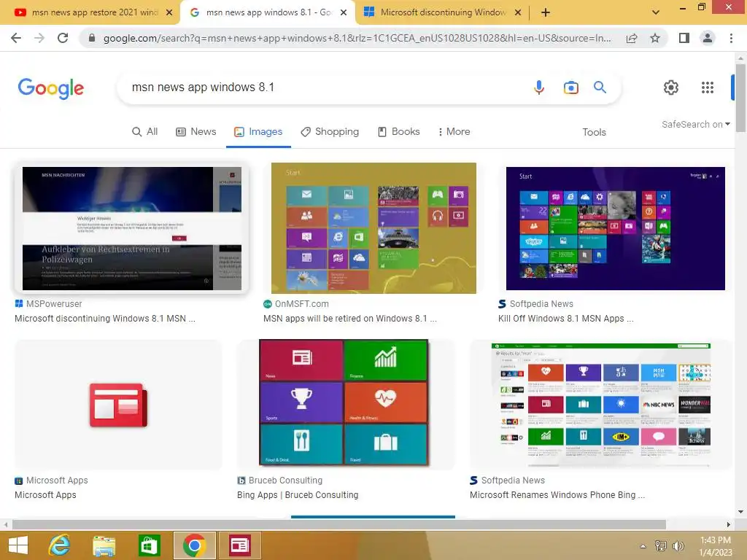Open the SafeSearch on dropdown
Viewport: 747px width, 560px height.
click(695, 124)
